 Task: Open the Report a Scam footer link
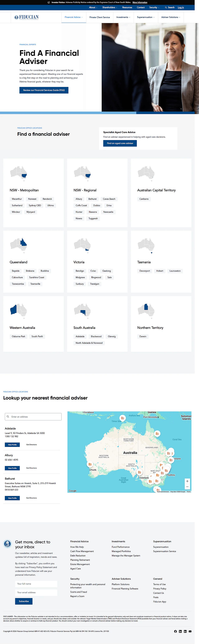(77, 596)
